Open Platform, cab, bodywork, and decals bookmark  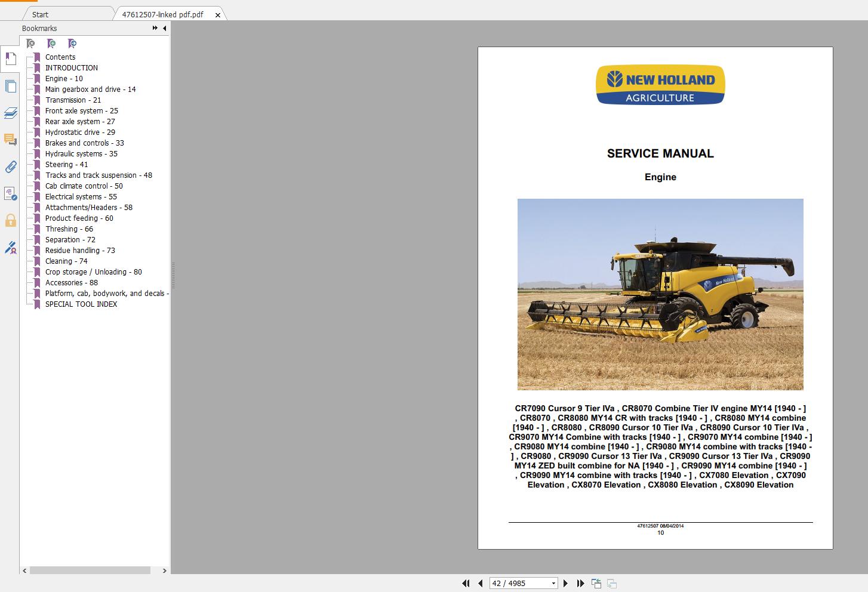pos(107,294)
